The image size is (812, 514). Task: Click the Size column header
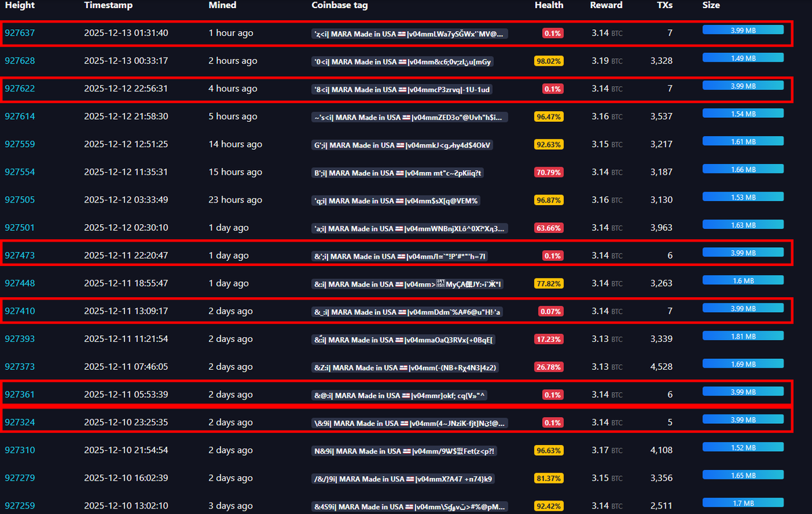click(711, 5)
